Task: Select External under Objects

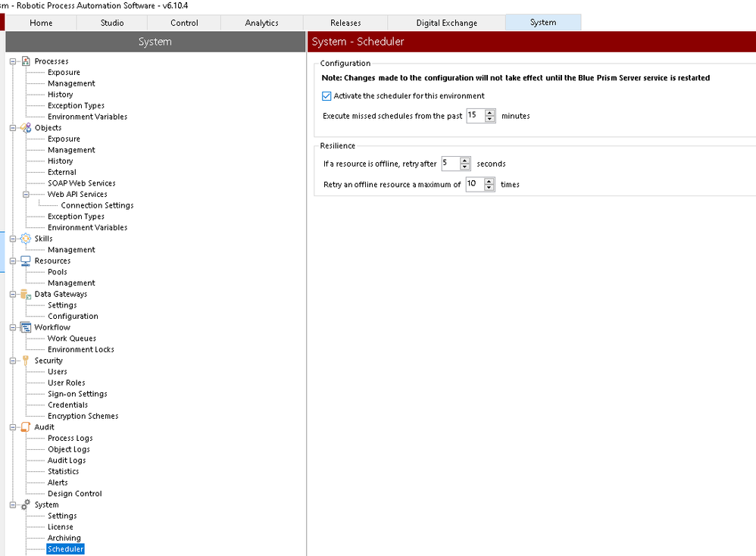Action: tap(61, 172)
